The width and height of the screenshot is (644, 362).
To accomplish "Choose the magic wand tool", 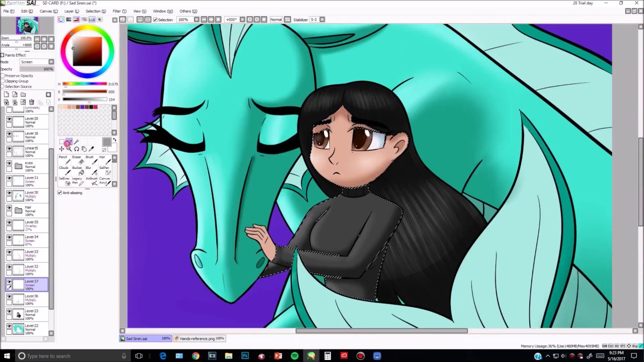I will tap(76, 142).
